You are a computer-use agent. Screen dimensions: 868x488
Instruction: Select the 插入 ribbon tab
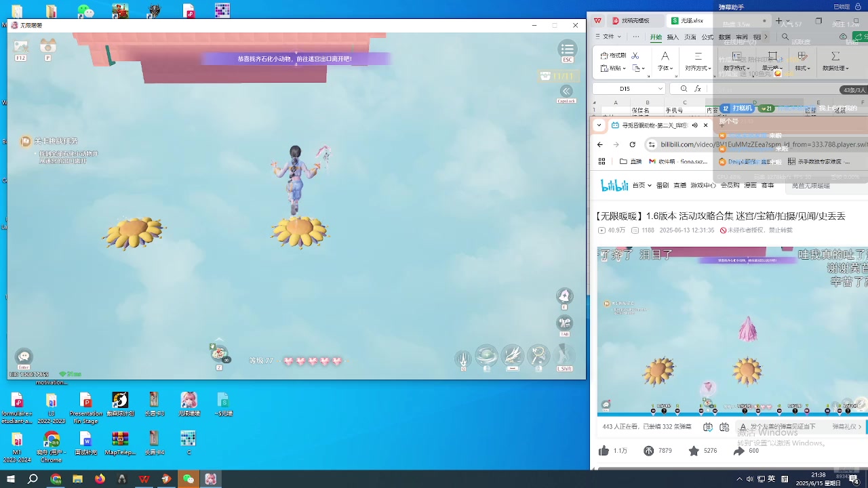pyautogui.click(x=673, y=37)
